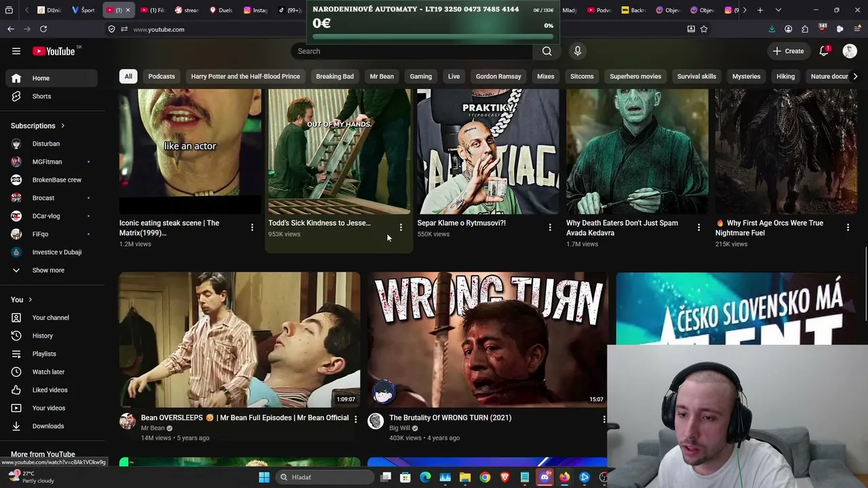Image resolution: width=868 pixels, height=488 pixels.
Task: Open the Windows Start menu
Action: click(264, 477)
